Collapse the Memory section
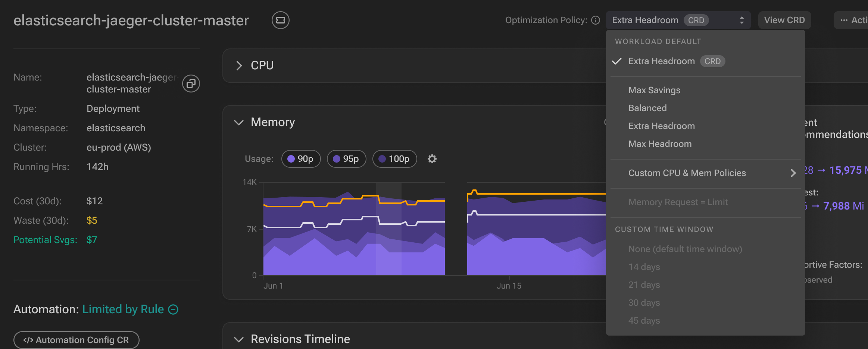Image resolution: width=868 pixels, height=349 pixels. 239,122
